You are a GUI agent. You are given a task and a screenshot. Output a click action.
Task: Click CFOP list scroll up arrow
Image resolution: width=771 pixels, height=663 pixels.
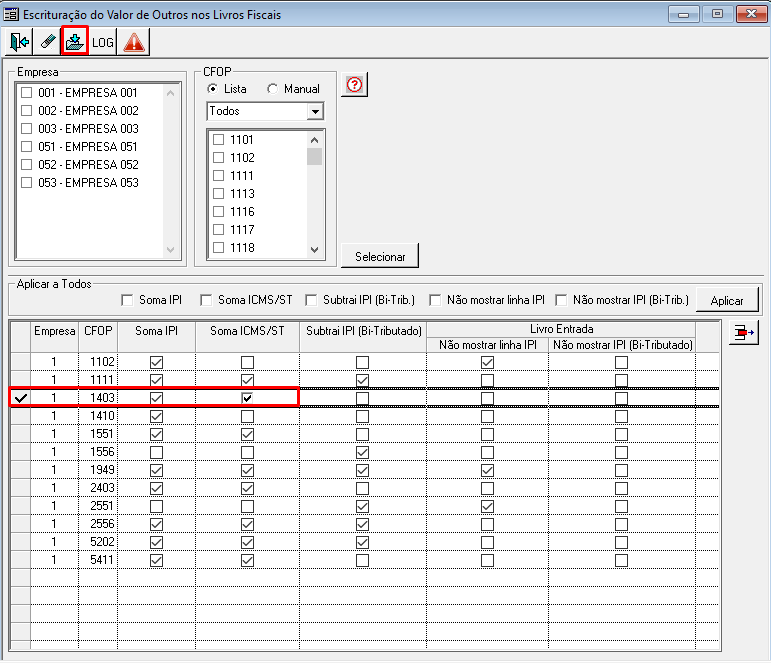point(315,140)
